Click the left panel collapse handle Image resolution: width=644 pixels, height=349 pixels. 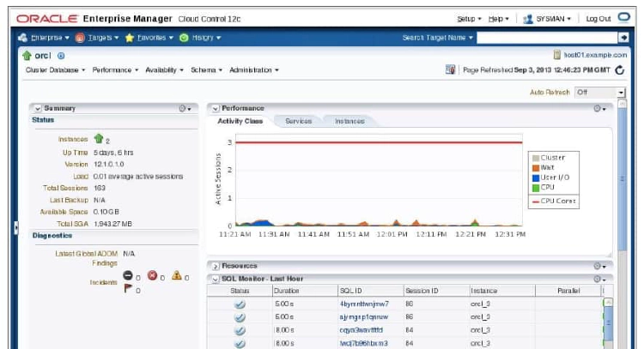(x=15, y=227)
